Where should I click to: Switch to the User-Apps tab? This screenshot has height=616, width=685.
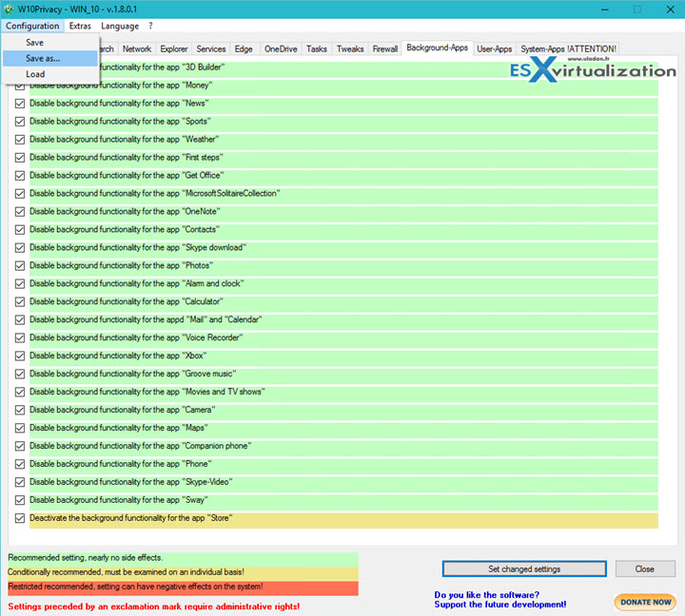point(495,48)
